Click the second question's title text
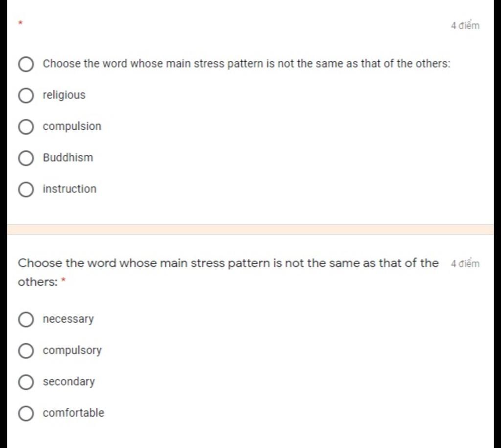This screenshot has height=448, width=501. click(228, 272)
